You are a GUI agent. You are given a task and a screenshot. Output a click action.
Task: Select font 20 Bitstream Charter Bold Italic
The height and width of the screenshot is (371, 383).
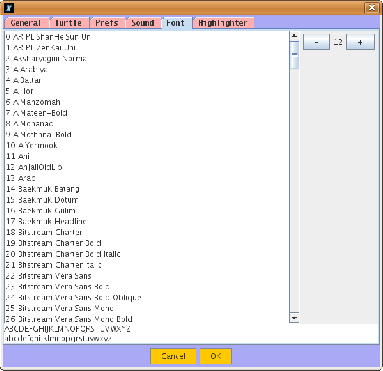point(147,254)
